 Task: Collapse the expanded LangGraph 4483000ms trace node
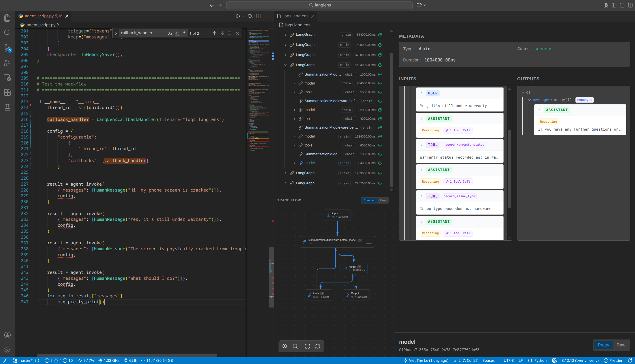click(286, 65)
